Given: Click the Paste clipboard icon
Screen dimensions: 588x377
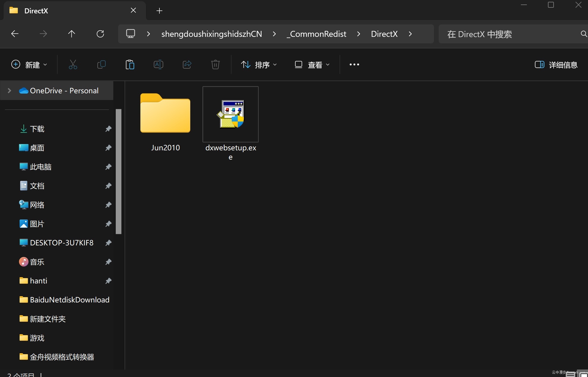Looking at the screenshot, I should (x=130, y=64).
